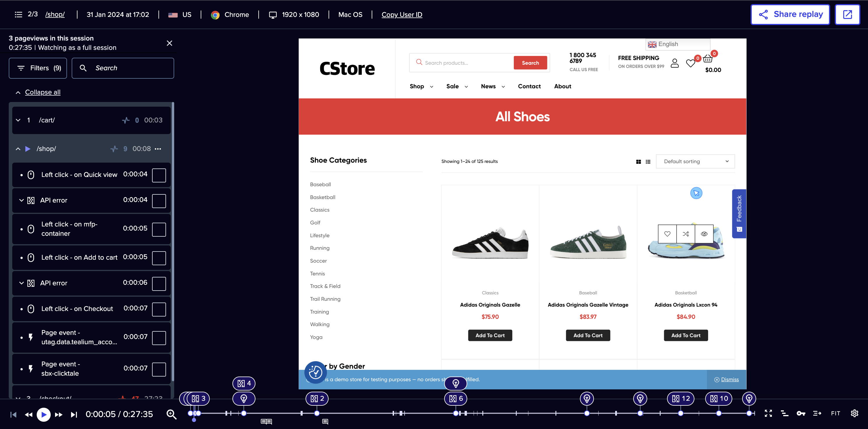
Task: Expand the API error at 0:00:04
Action: (22, 200)
